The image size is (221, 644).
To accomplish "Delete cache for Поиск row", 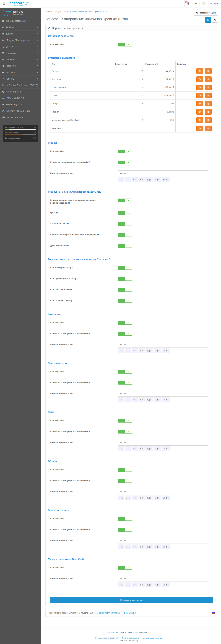I will coord(208,95).
